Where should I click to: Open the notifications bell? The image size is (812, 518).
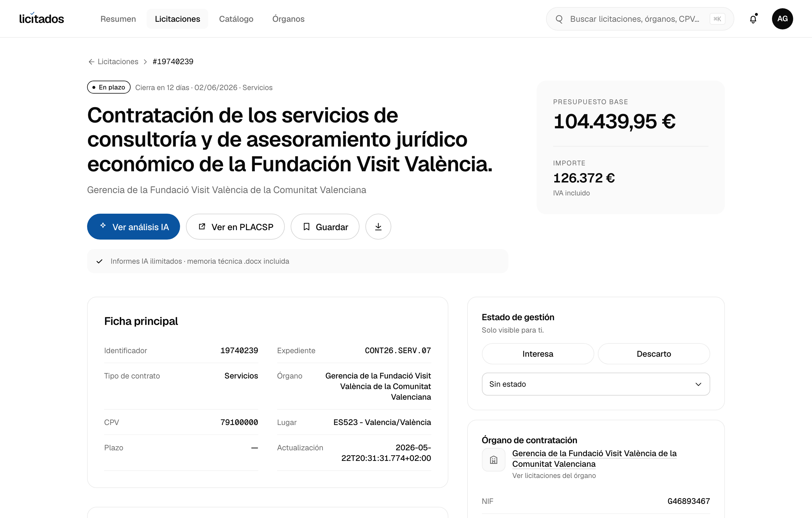pos(753,19)
